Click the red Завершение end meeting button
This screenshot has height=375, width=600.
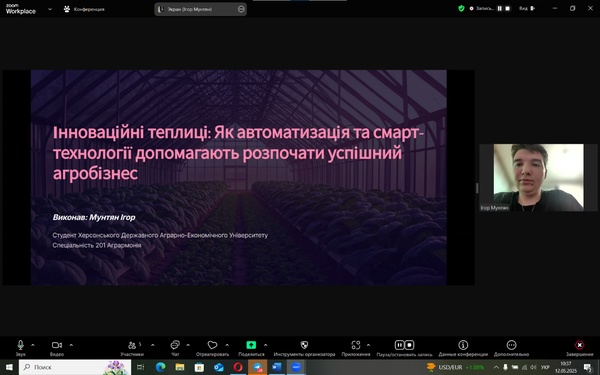click(x=580, y=345)
